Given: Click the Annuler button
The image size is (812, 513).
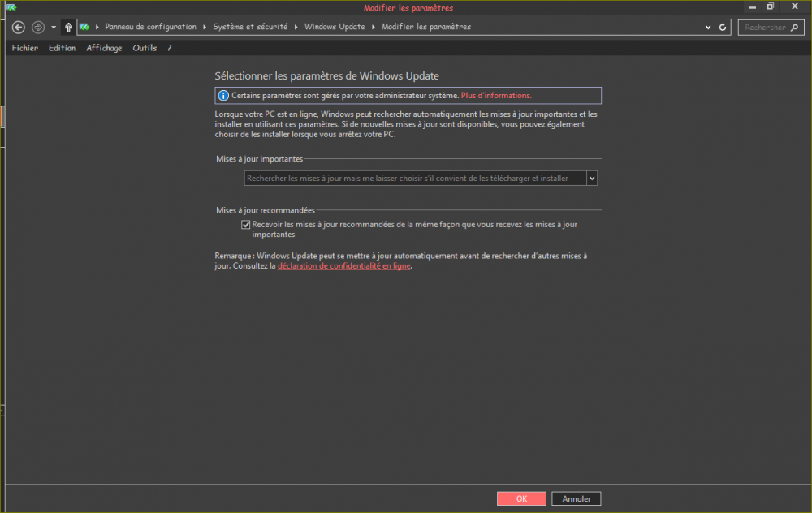Looking at the screenshot, I should click(577, 498).
